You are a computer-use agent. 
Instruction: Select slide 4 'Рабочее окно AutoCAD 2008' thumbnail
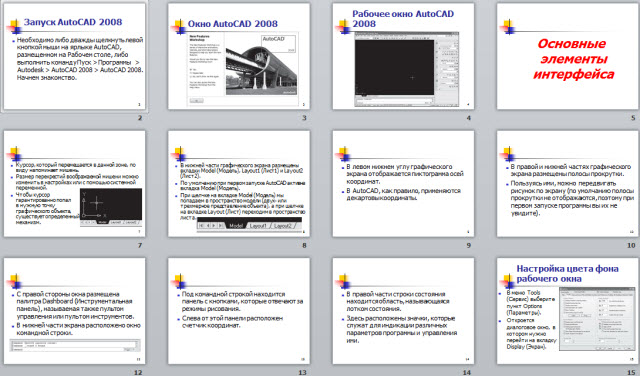point(403,56)
